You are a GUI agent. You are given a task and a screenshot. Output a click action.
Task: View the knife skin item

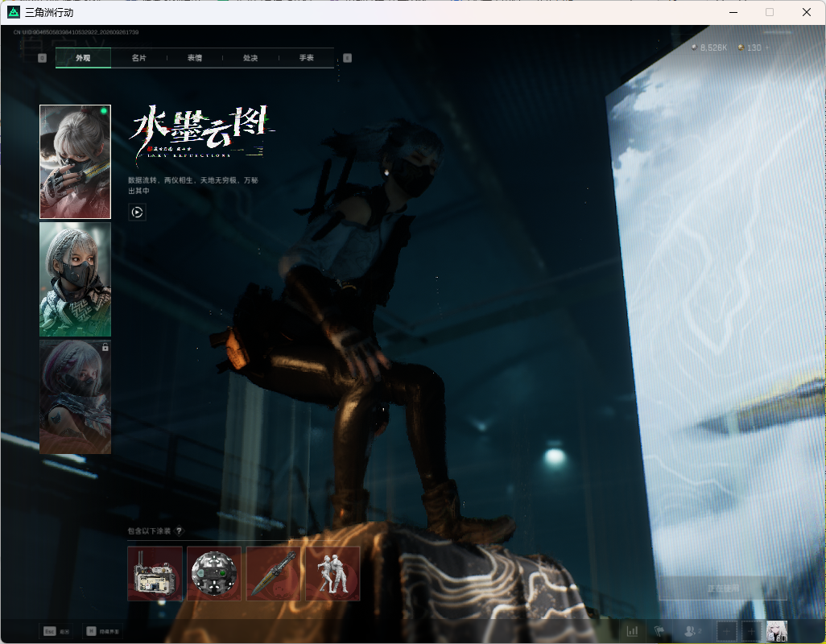(x=274, y=573)
